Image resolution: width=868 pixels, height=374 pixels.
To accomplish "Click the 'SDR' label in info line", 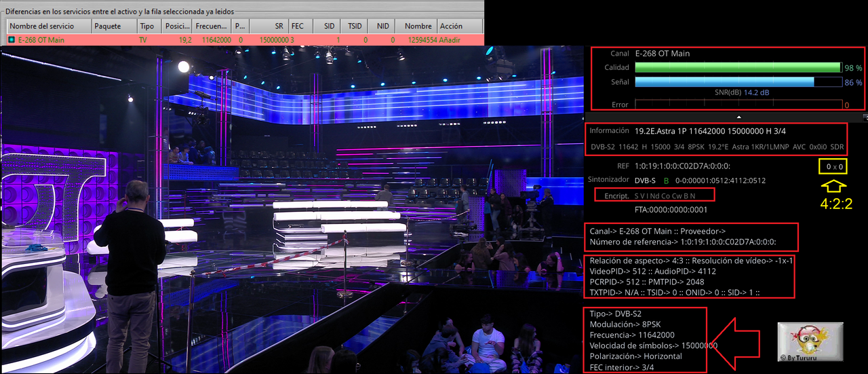I will 837,147.
